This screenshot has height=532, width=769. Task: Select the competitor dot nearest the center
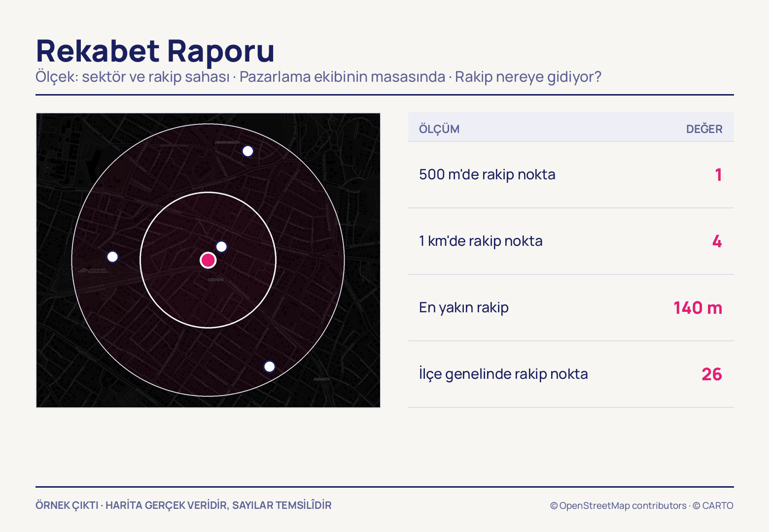(222, 246)
